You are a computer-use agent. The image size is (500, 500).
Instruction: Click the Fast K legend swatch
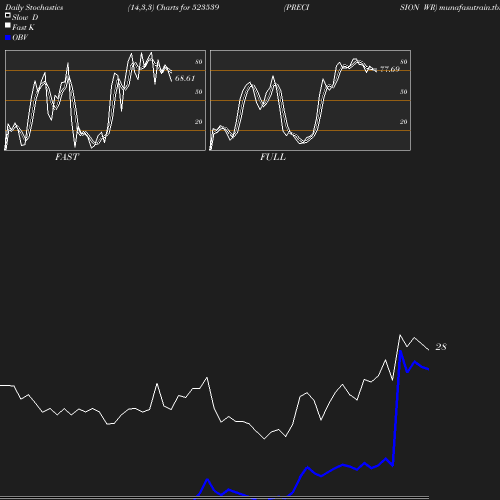pyautogui.click(x=8, y=25)
